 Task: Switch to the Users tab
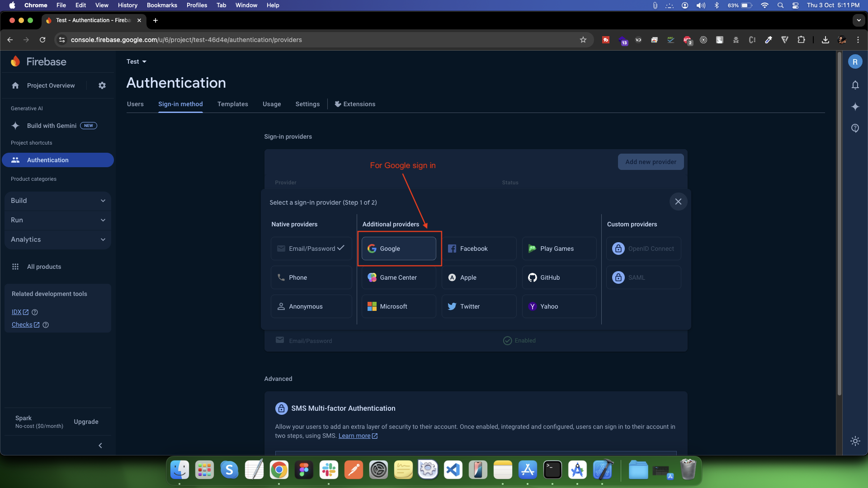(x=135, y=104)
